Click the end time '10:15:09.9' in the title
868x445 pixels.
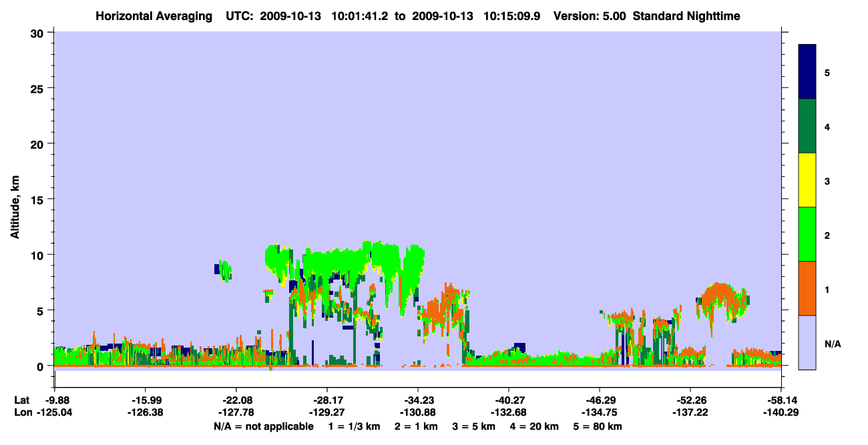click(511, 16)
